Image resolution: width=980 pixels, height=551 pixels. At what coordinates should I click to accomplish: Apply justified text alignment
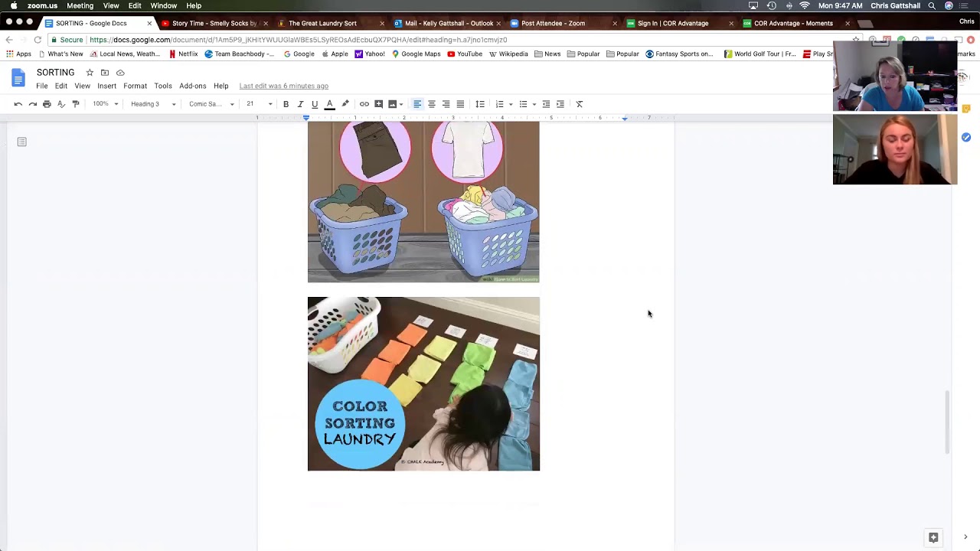(x=460, y=104)
